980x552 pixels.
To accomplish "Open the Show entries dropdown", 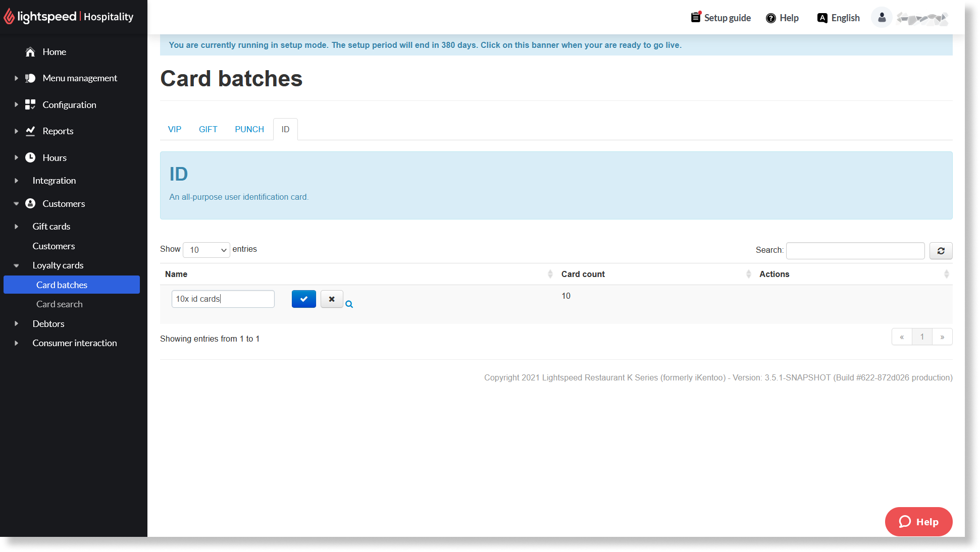I will [x=207, y=250].
